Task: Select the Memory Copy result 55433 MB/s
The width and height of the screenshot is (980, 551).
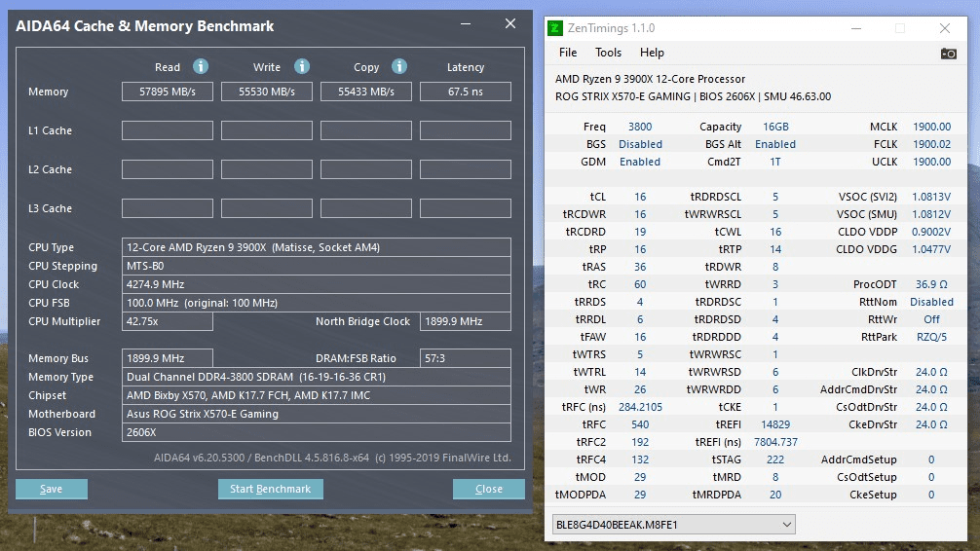Action: tap(366, 92)
